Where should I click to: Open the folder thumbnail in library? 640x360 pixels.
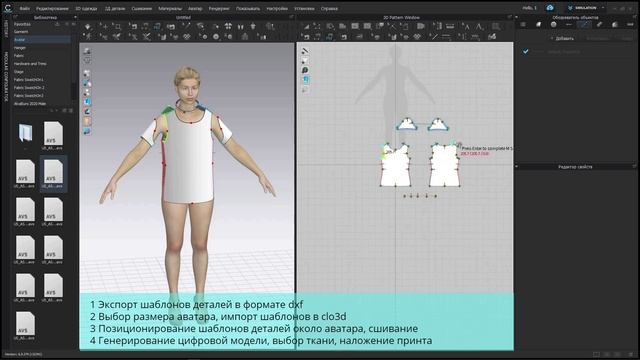pos(25,133)
